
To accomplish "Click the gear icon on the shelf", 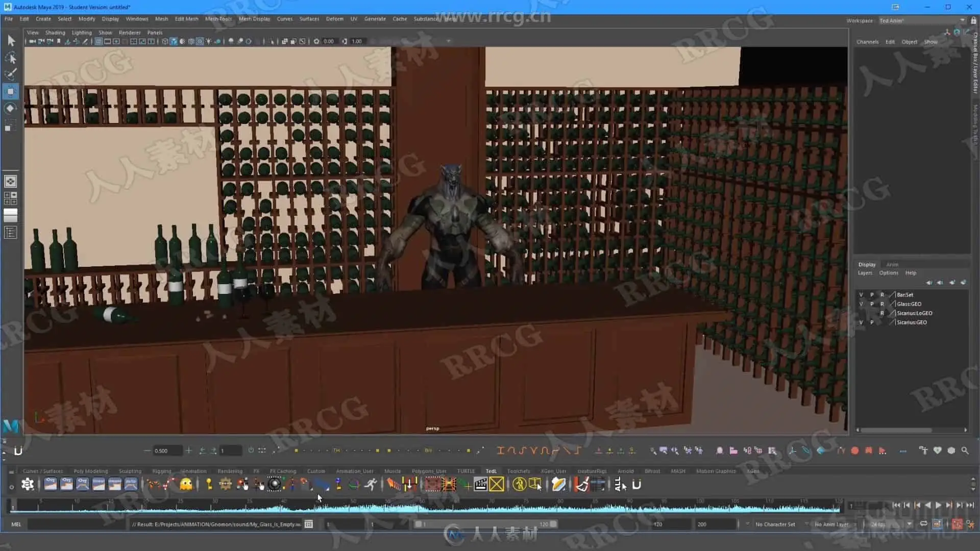I will (x=28, y=484).
